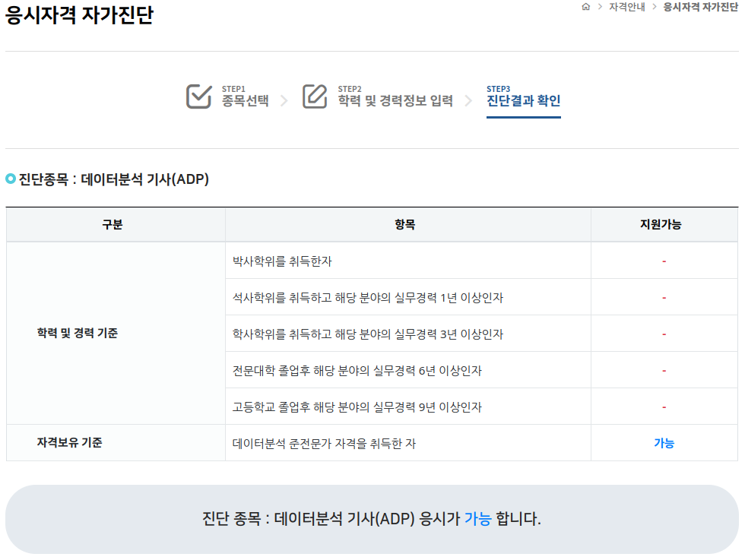The image size is (745, 560).
Task: Open the 응시자격 자가진단 breadcrumb link
Action: tap(700, 7)
